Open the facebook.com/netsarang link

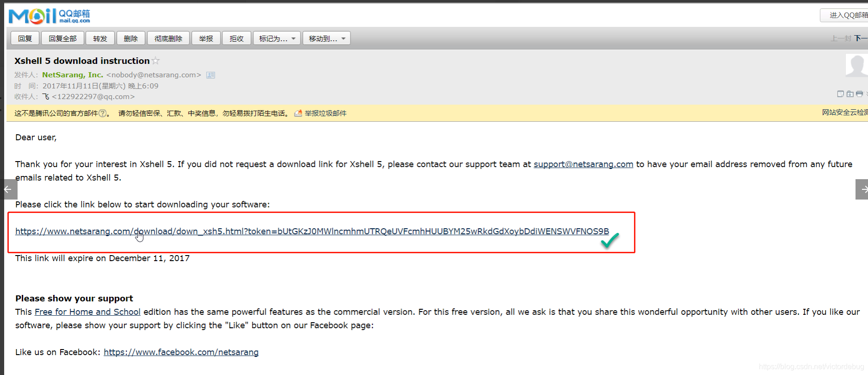click(181, 352)
